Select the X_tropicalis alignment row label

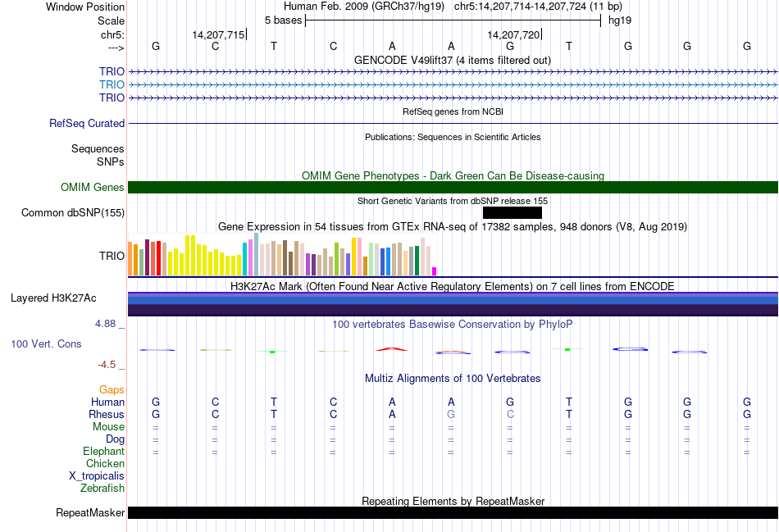(97, 476)
